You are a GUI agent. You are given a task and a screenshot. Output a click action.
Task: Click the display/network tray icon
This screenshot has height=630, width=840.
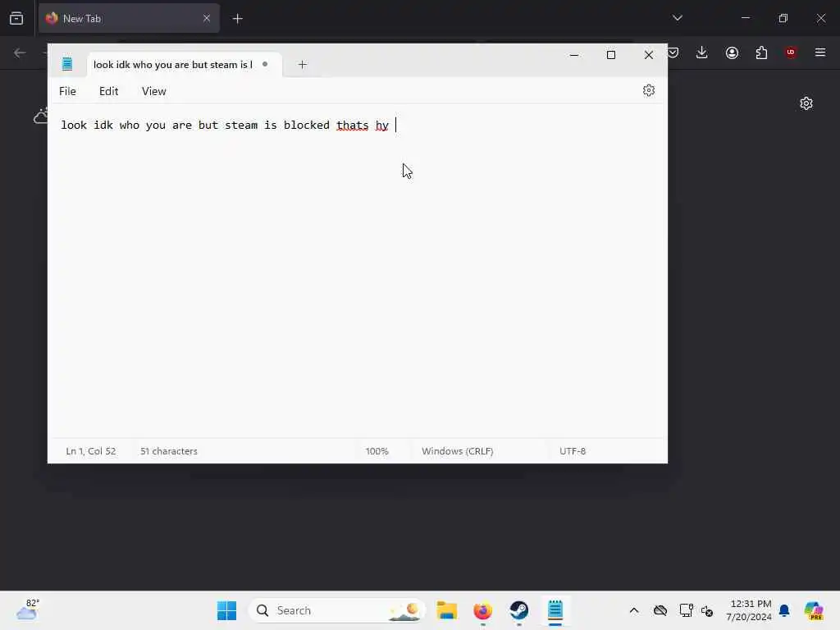coord(687,610)
